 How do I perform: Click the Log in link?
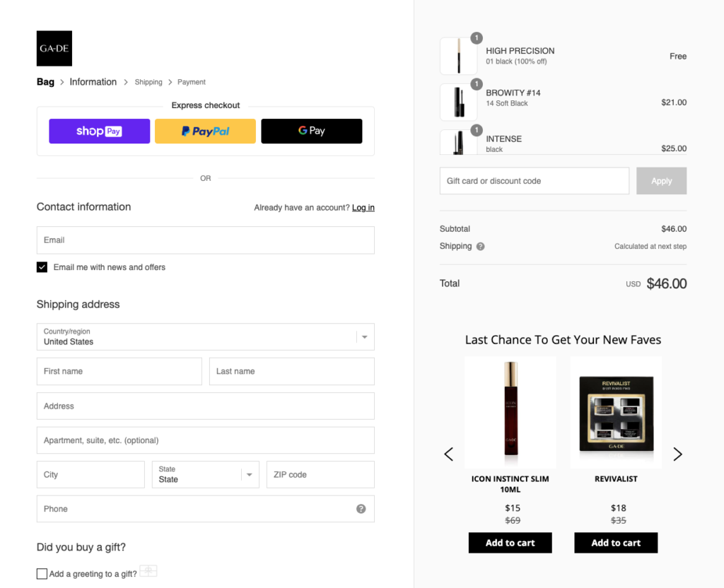pyautogui.click(x=363, y=208)
